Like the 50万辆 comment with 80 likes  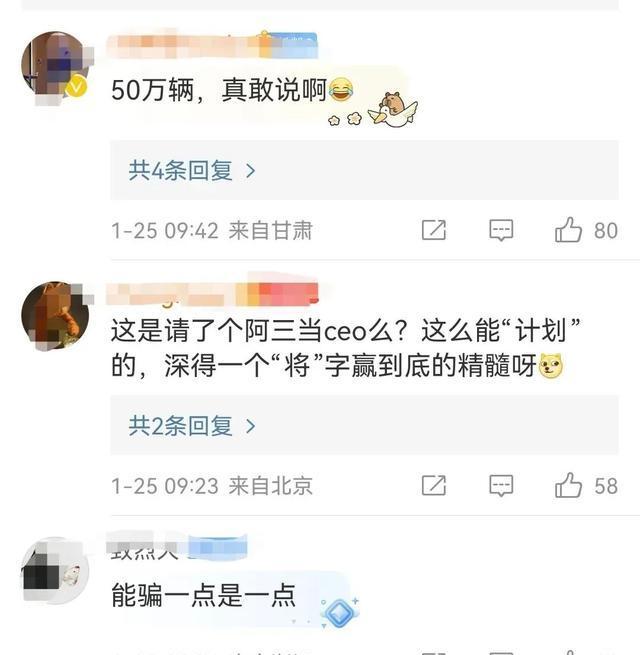click(x=568, y=230)
